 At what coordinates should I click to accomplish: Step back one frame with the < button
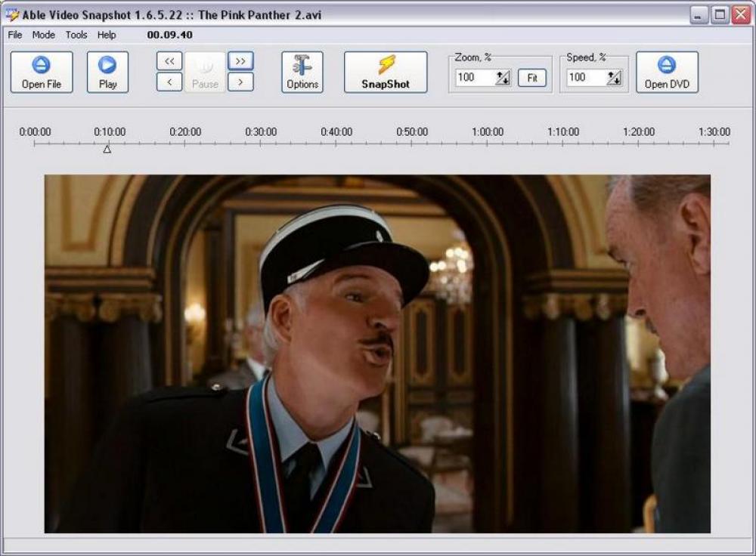click(168, 82)
